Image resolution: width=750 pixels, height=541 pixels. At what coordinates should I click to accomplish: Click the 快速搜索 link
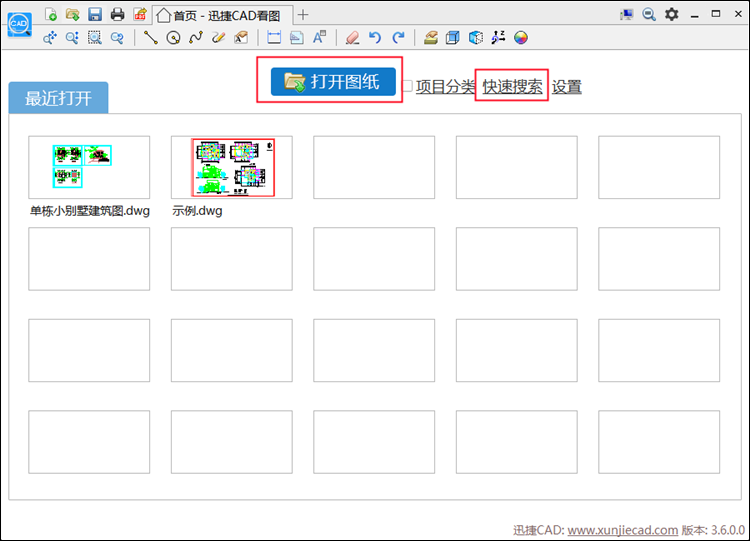(x=512, y=87)
